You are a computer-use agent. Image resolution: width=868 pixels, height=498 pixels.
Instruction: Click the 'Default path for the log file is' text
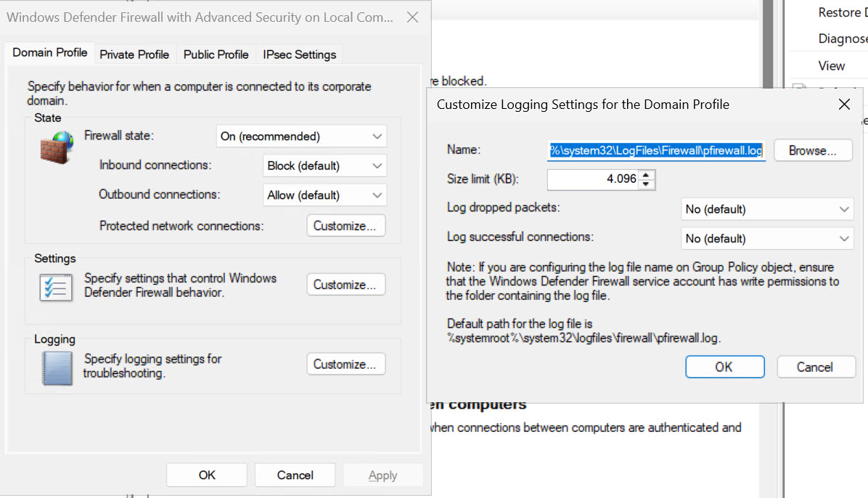point(519,324)
